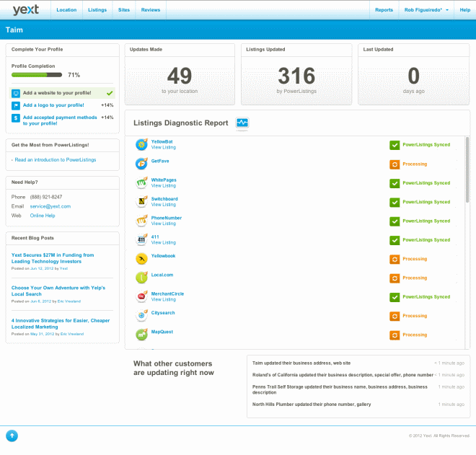Click the YellowBot site icon
Screen dimensions: 476x455
[x=141, y=144]
